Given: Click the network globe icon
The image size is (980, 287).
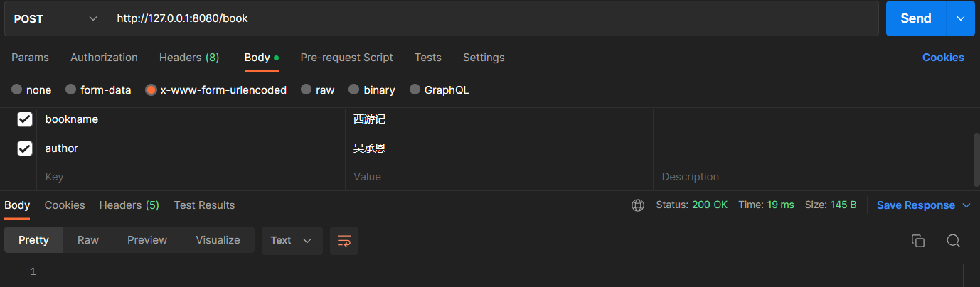Looking at the screenshot, I should pyautogui.click(x=638, y=205).
